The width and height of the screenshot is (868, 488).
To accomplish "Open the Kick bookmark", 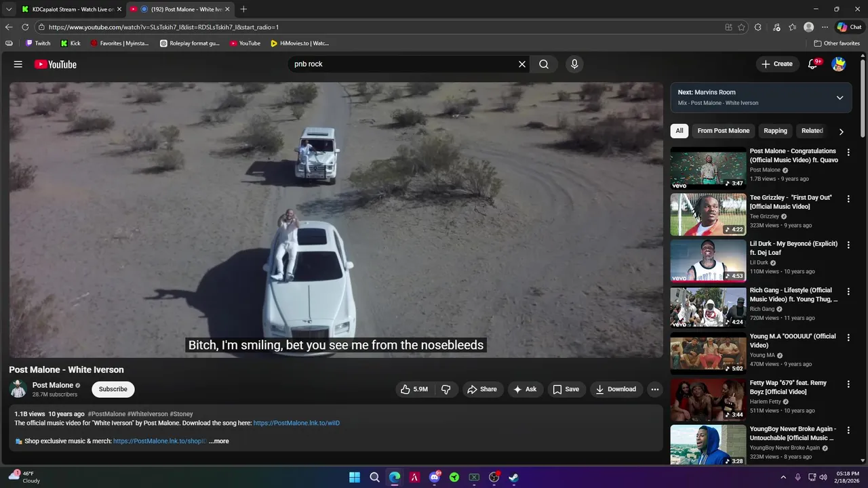I will pos(71,43).
